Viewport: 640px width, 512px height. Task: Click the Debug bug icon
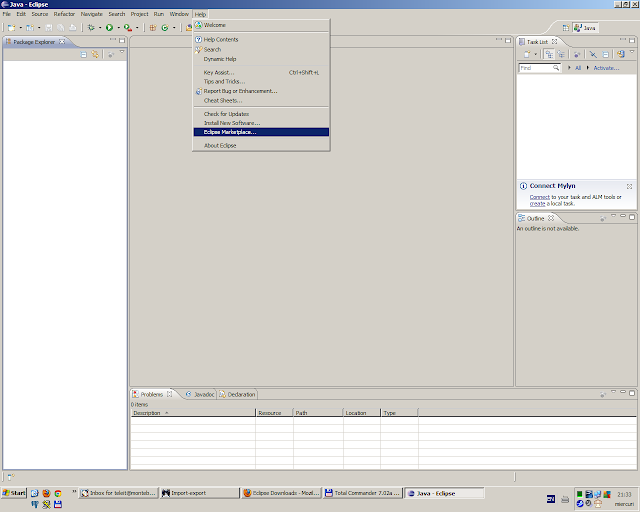91,28
